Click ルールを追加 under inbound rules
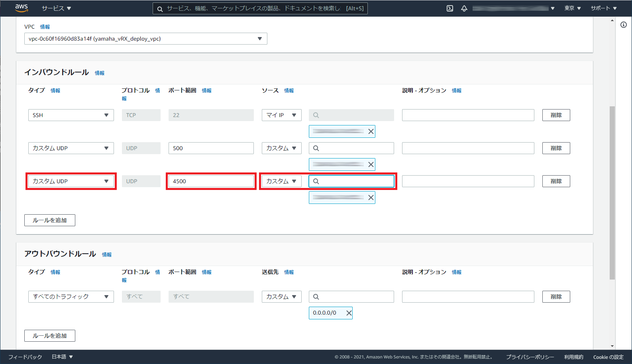 pyautogui.click(x=50, y=220)
